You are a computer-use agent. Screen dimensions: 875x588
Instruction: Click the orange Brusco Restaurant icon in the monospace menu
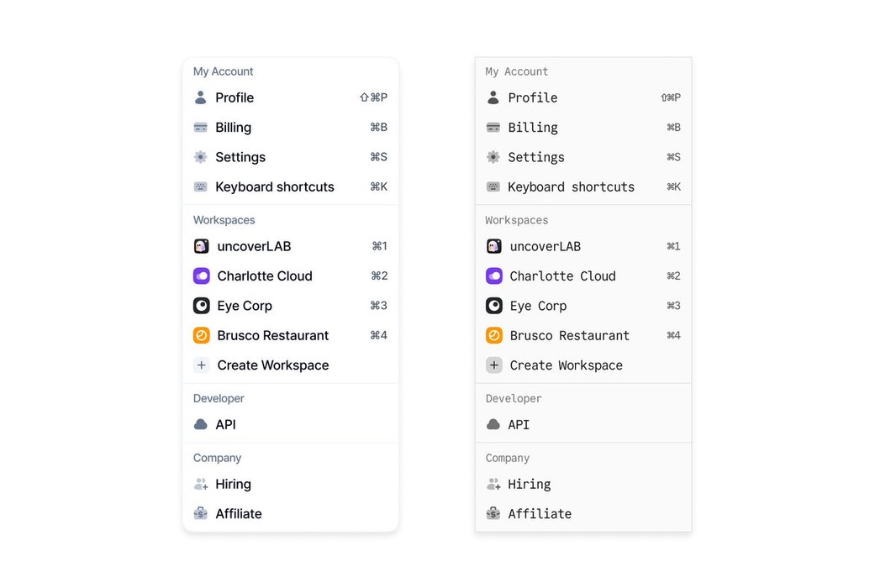[x=494, y=336]
